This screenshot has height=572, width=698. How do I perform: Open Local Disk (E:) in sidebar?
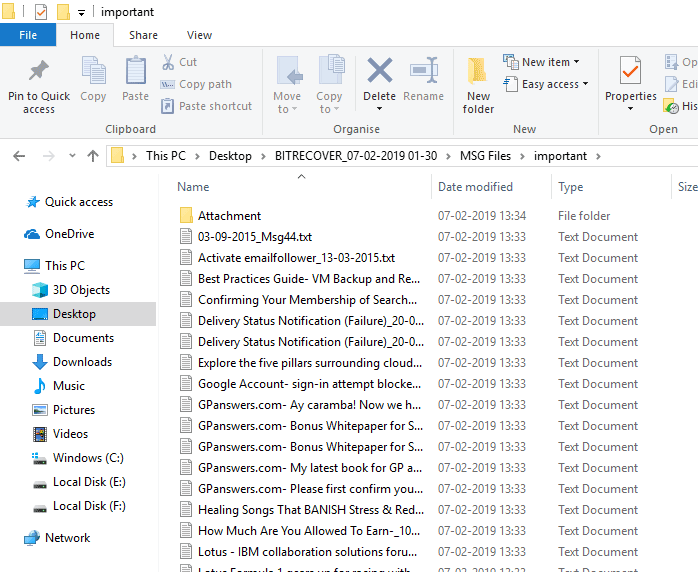(89, 482)
